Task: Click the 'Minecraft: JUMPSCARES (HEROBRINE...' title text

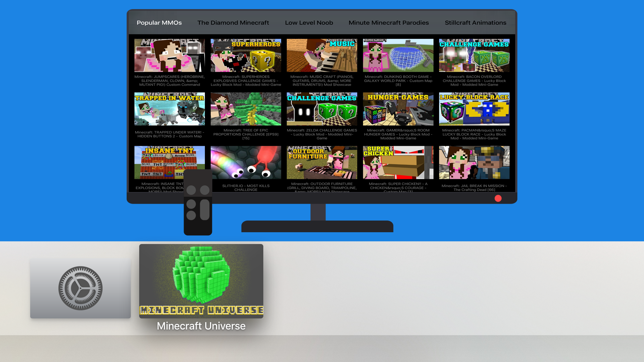Action: (170, 81)
